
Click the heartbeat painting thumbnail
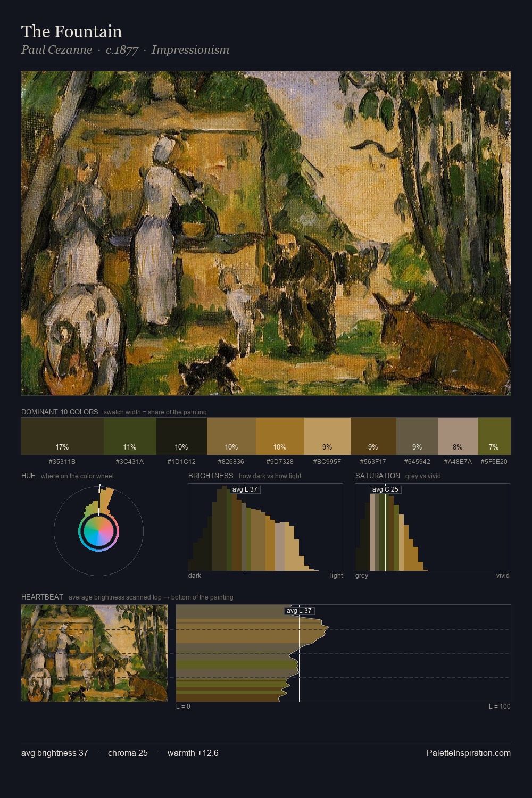coord(94,653)
